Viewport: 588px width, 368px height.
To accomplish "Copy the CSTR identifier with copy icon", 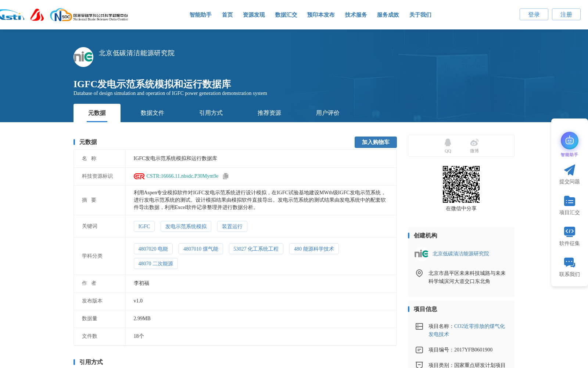I will (226, 176).
